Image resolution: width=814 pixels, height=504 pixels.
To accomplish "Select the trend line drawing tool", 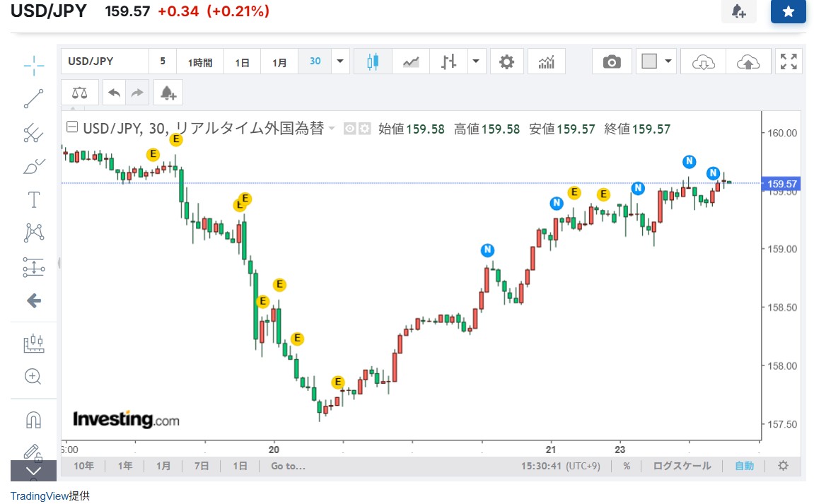I will [x=33, y=99].
